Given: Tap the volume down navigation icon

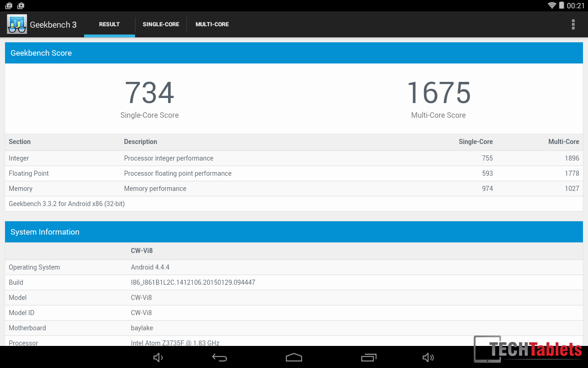Looking at the screenshot, I should coord(158,357).
